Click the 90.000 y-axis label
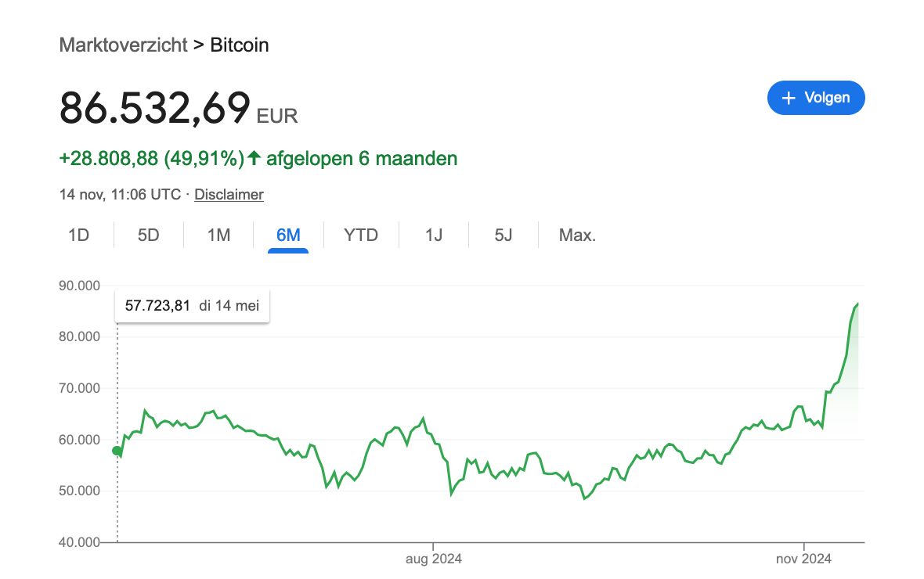The height and width of the screenshot is (579, 924). (79, 286)
